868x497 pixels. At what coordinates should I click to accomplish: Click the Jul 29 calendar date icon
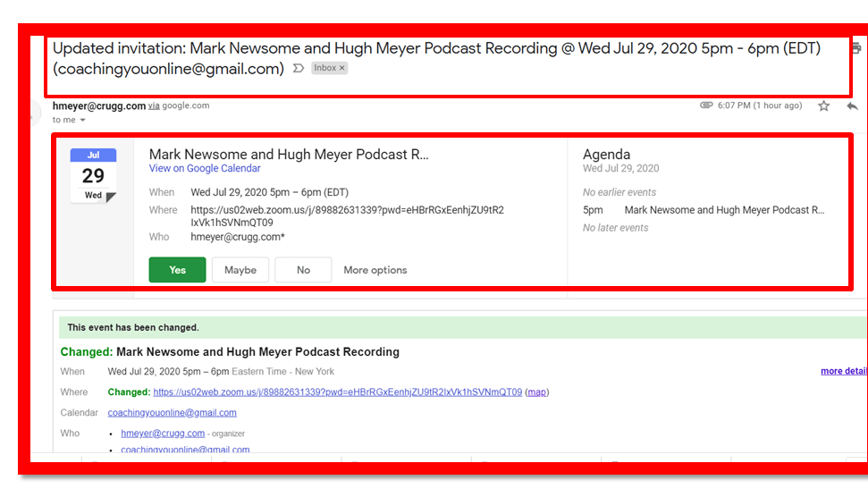point(93,175)
